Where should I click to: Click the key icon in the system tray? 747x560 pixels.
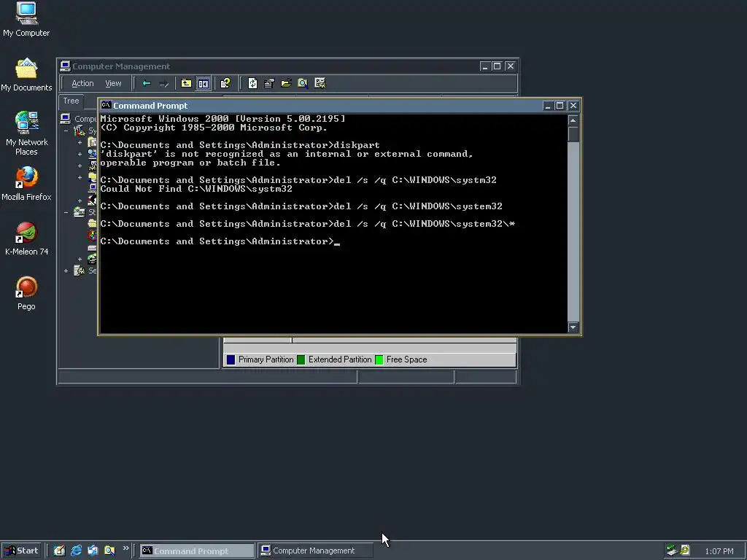pyautogui.click(x=685, y=551)
